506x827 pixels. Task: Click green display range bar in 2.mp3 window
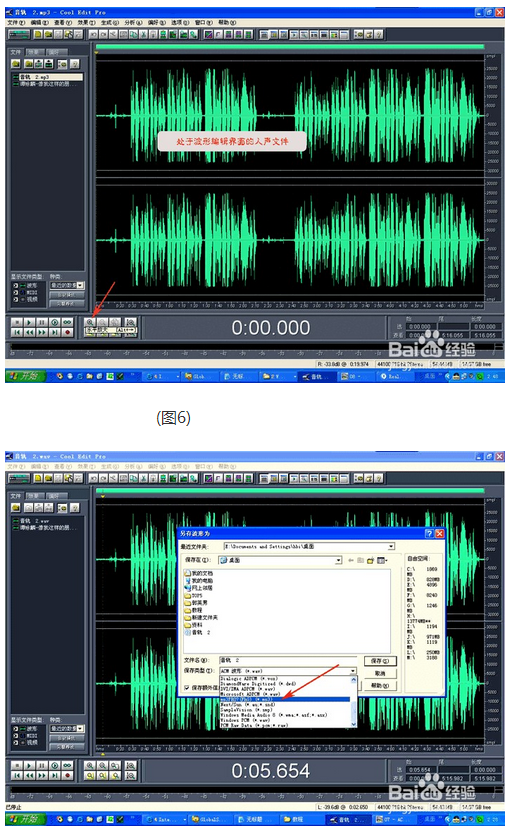pyautogui.click(x=290, y=47)
